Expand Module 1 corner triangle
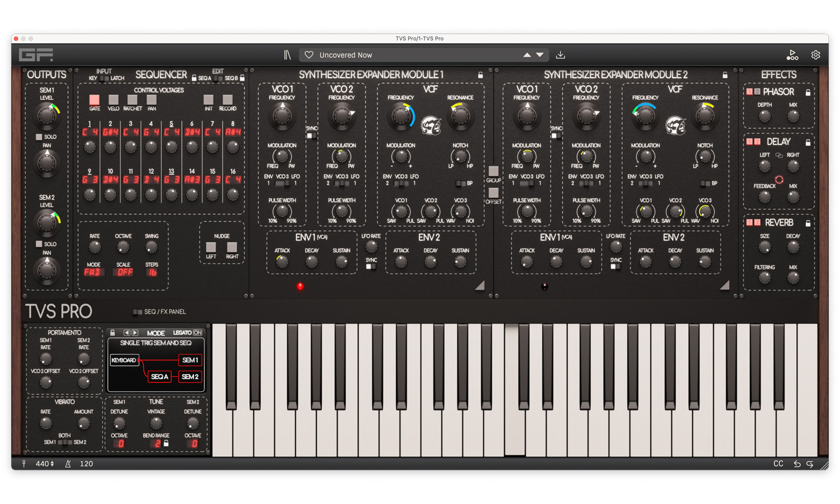840x504 pixels. click(x=480, y=286)
